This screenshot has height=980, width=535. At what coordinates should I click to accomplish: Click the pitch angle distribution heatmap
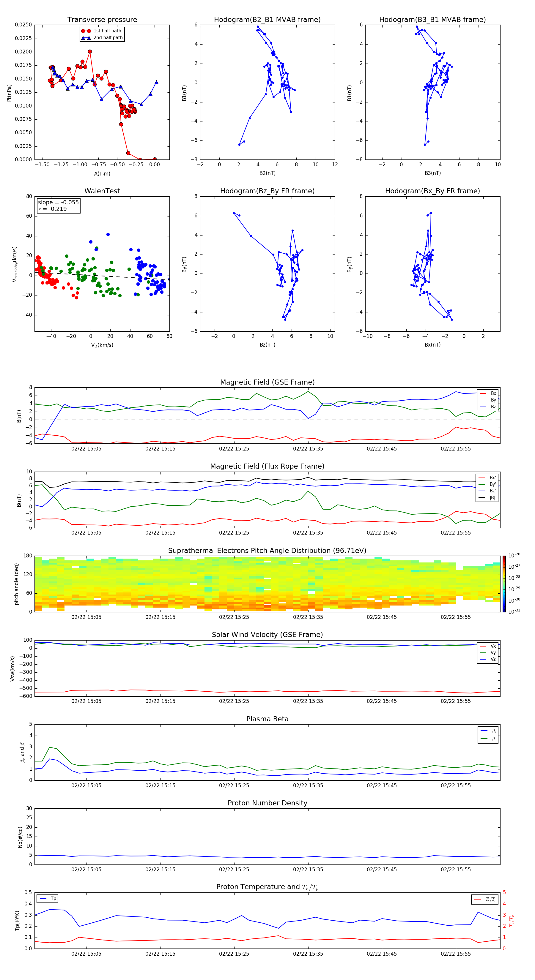[x=267, y=584]
